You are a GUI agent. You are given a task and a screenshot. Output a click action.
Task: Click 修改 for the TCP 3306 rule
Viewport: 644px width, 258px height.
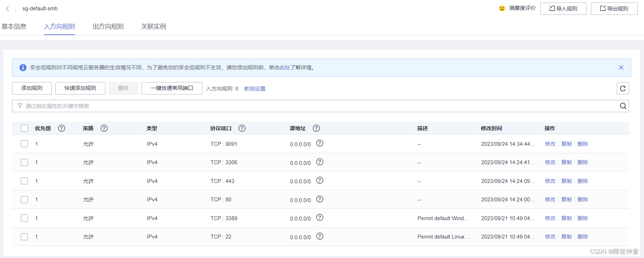tap(550, 162)
